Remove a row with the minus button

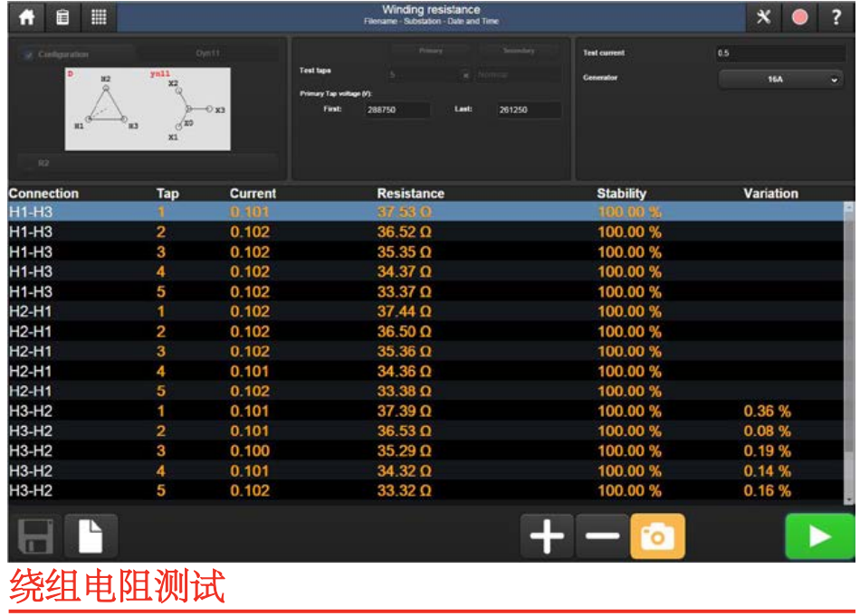[602, 536]
